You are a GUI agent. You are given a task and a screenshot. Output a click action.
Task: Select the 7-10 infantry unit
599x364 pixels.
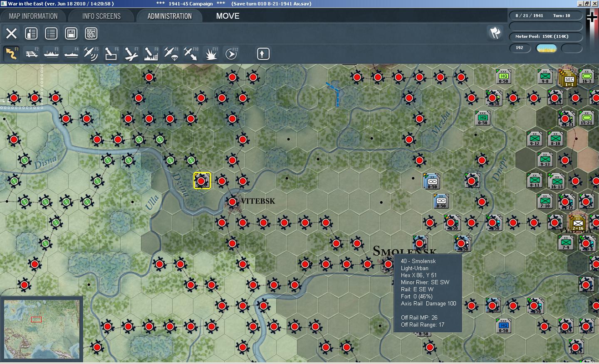[545, 201]
